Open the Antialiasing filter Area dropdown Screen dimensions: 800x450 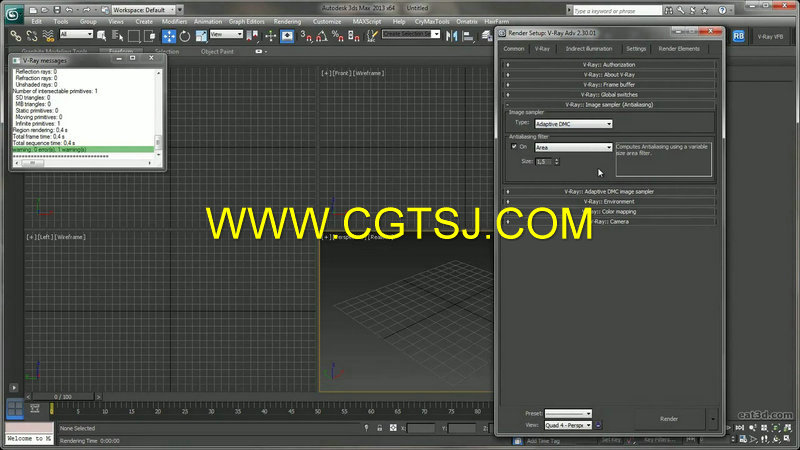point(573,147)
